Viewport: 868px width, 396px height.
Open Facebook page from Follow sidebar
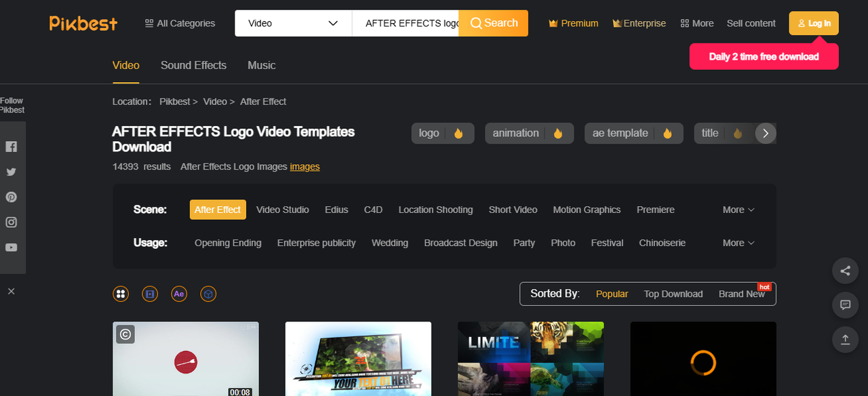click(12, 146)
